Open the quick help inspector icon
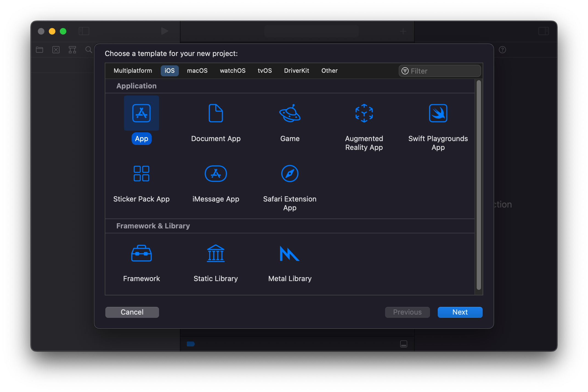Image resolution: width=588 pixels, height=392 pixels. click(502, 50)
